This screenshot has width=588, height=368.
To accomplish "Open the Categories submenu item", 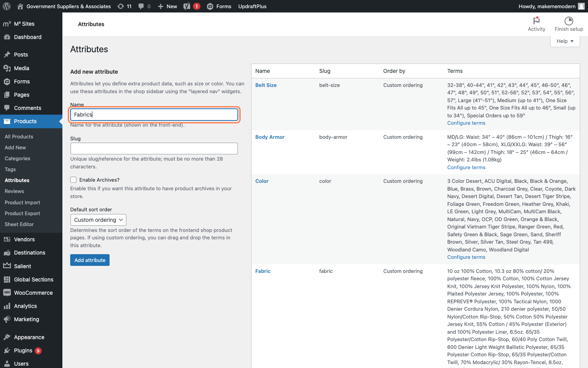I will [x=18, y=158].
